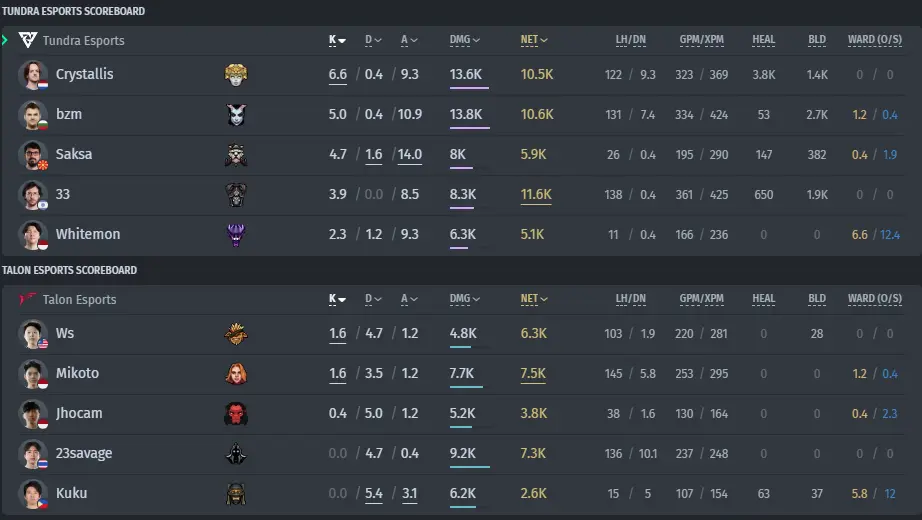
Task: Sort Tundra scoreboard by A column
Action: 409,40
